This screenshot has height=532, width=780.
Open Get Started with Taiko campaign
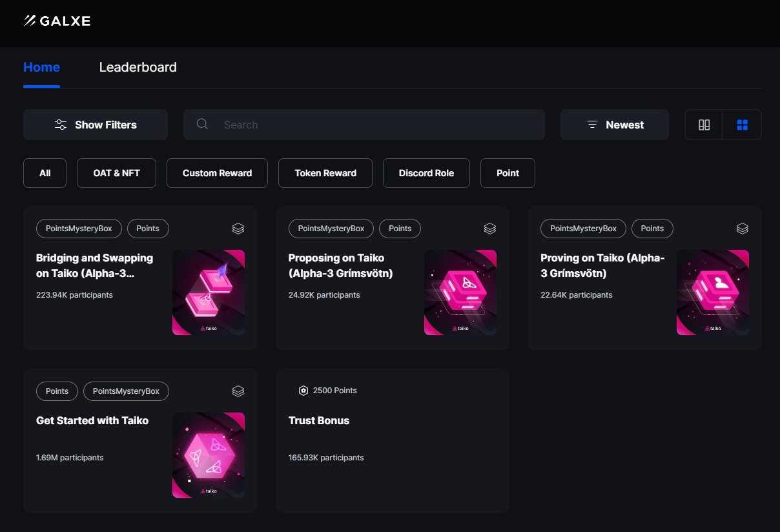pos(92,420)
